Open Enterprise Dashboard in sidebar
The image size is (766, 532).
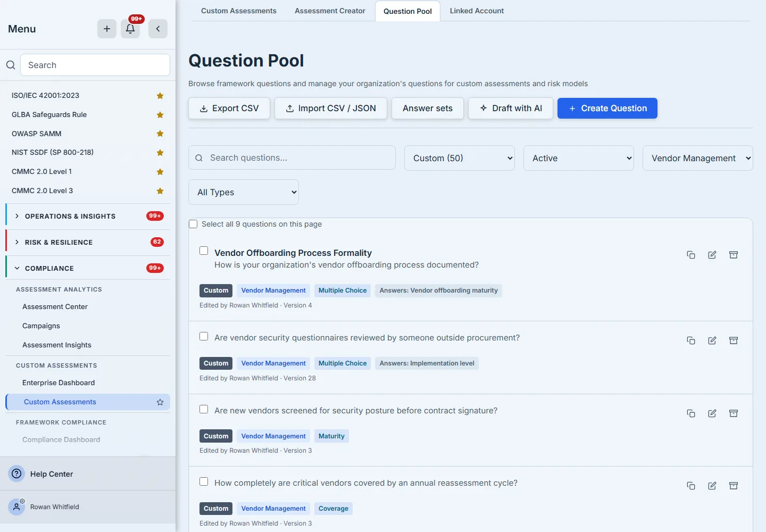(59, 383)
